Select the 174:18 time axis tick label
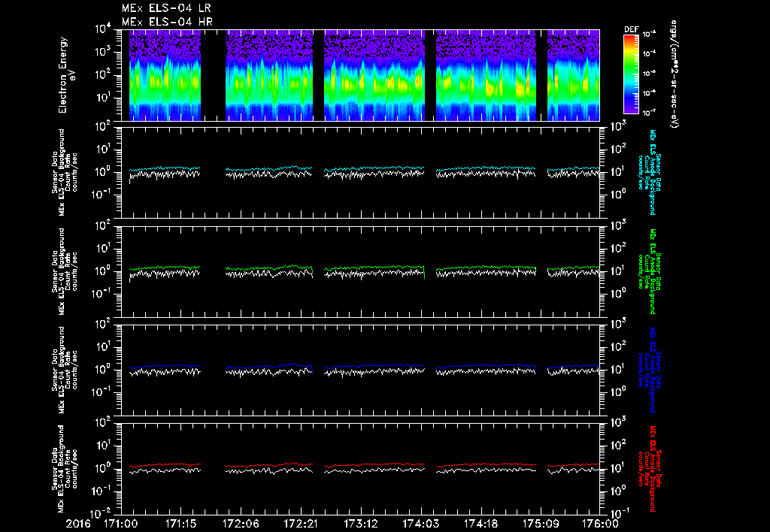Image resolution: width=770 pixels, height=532 pixels. point(480,522)
